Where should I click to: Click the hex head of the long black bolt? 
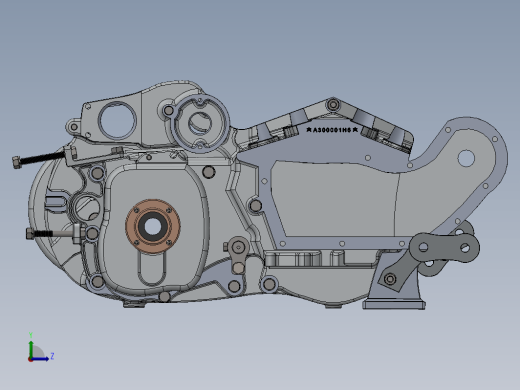pyautogui.click(x=17, y=162)
